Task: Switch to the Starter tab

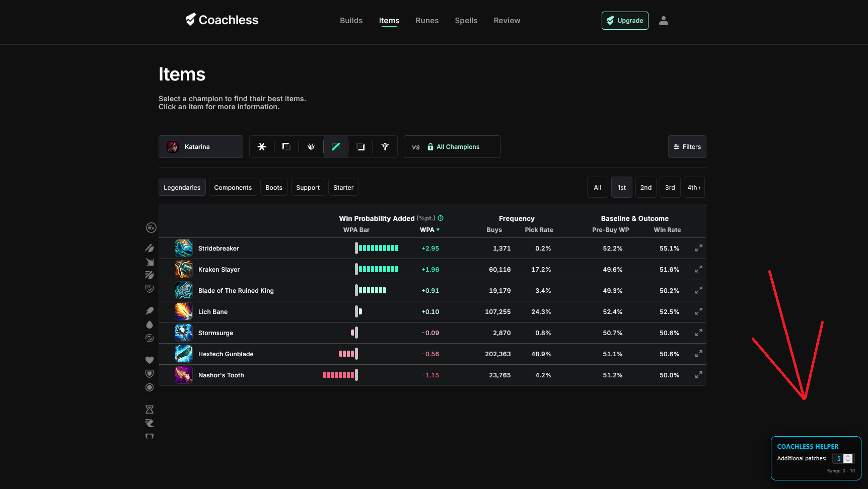Action: coord(343,188)
